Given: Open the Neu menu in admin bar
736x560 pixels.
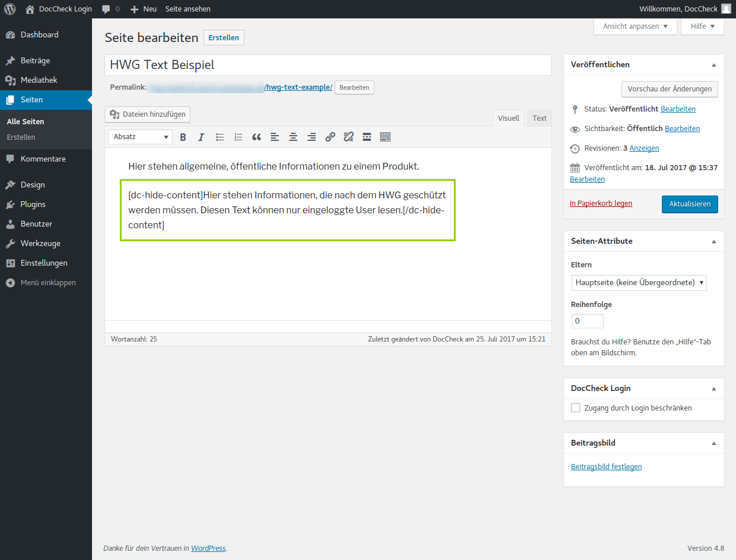Looking at the screenshot, I should pos(143,9).
